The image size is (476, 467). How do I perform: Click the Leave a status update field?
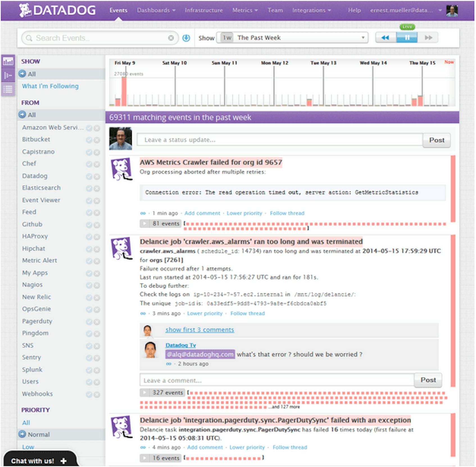(x=278, y=140)
